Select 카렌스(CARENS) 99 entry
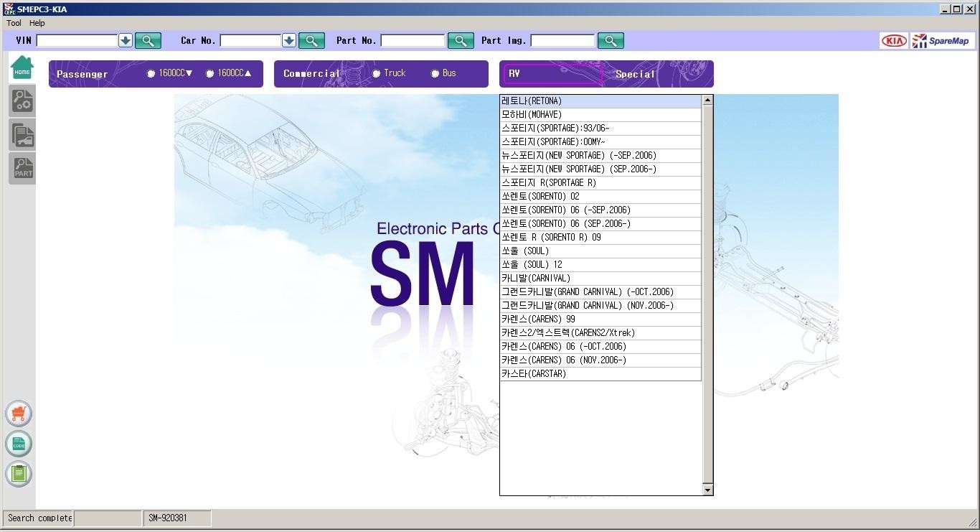 tap(600, 319)
